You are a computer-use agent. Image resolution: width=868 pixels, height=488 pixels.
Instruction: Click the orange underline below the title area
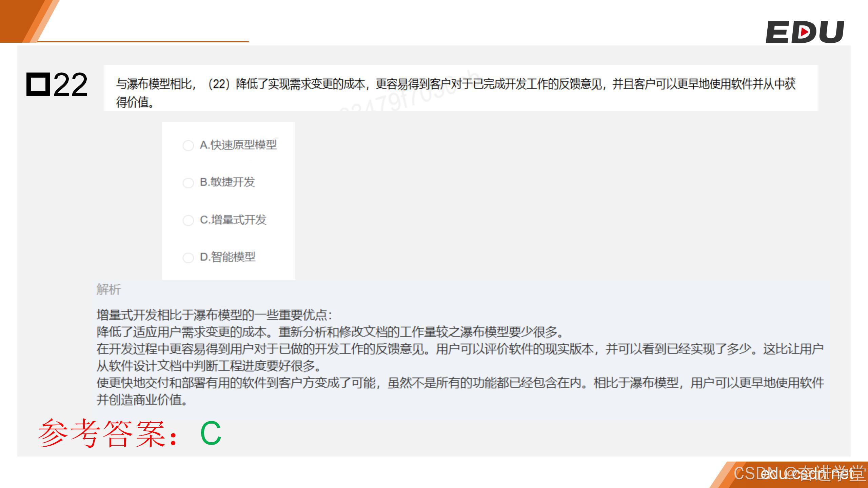click(142, 42)
